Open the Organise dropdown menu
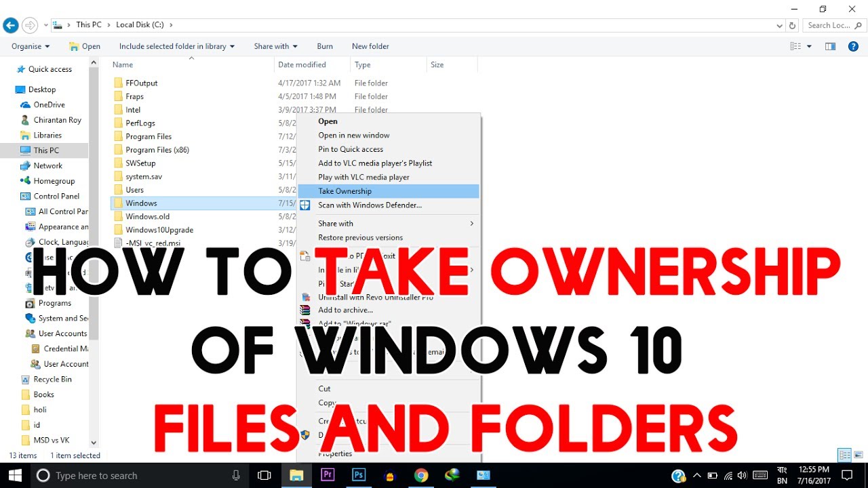The image size is (868, 488). (x=31, y=46)
